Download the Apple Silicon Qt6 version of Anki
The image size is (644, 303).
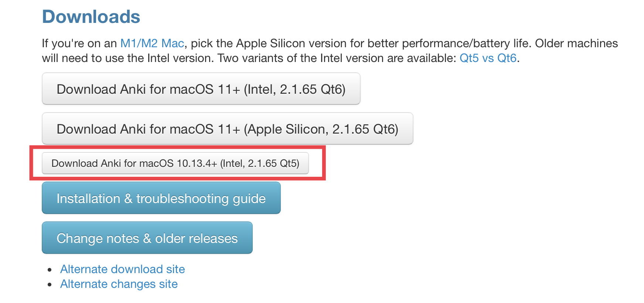(x=227, y=129)
